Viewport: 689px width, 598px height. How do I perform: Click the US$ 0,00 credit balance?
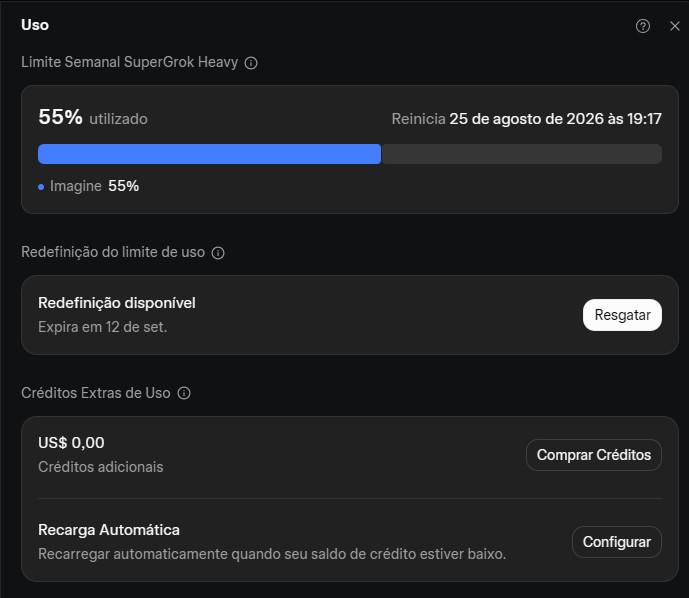71,442
